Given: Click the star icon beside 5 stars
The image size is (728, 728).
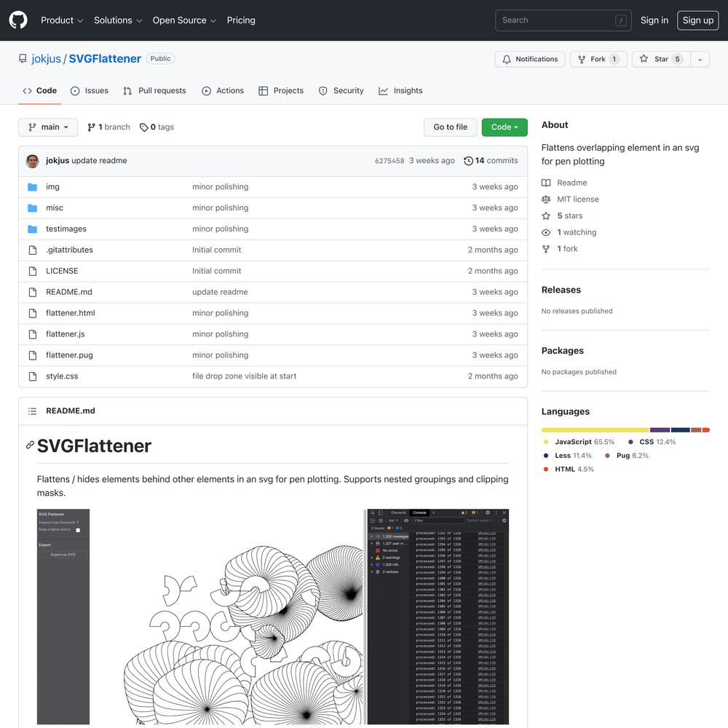Looking at the screenshot, I should (546, 216).
